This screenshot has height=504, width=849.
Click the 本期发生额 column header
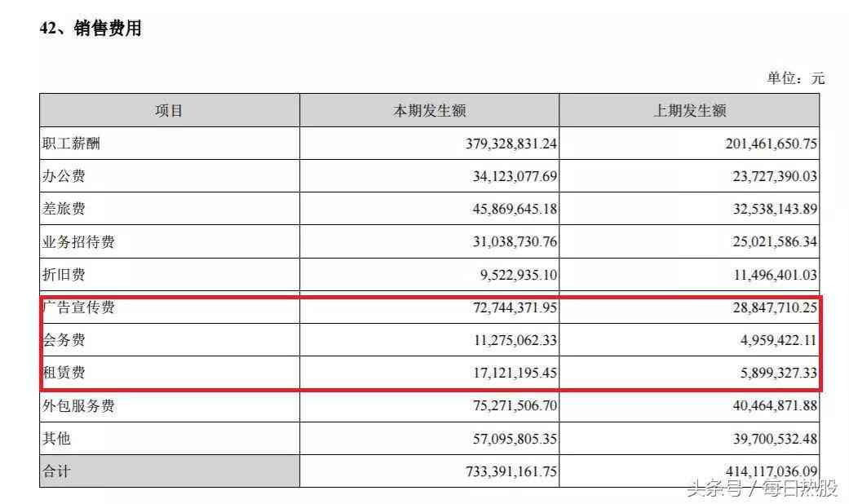point(430,111)
